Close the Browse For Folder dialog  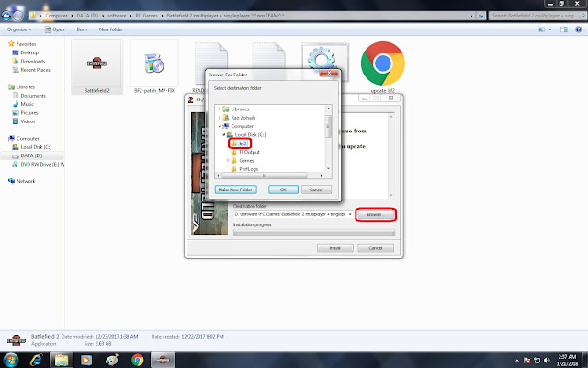tap(329, 74)
